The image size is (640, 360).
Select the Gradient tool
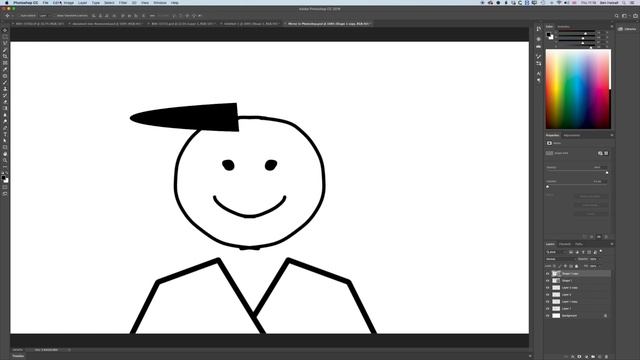click(5, 109)
